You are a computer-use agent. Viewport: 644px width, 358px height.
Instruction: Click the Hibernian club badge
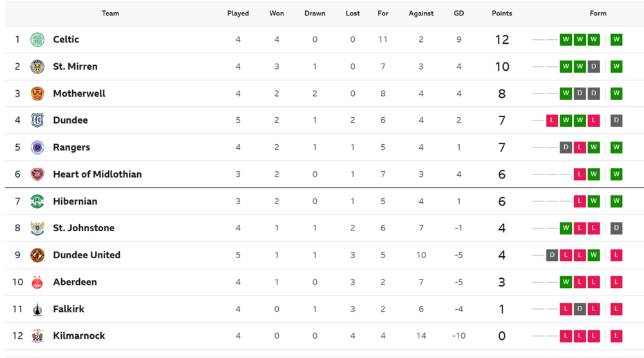(37, 201)
